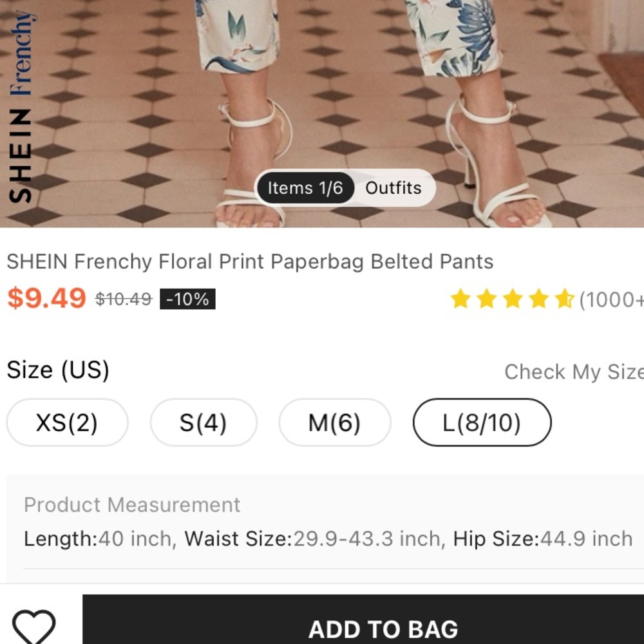Select size S(4)
Viewport: 644px width, 644px height.
tap(204, 422)
